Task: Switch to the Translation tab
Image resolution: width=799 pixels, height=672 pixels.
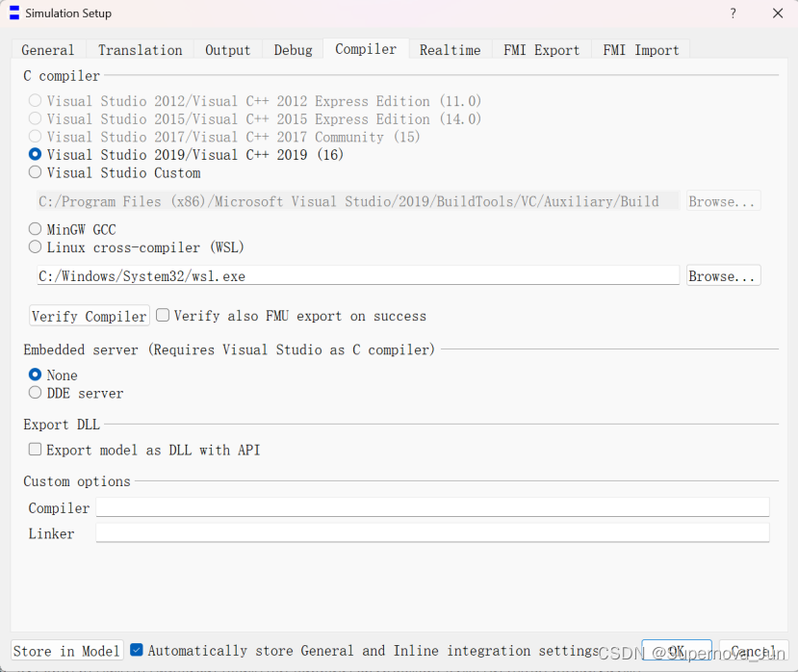Action: 141,50
